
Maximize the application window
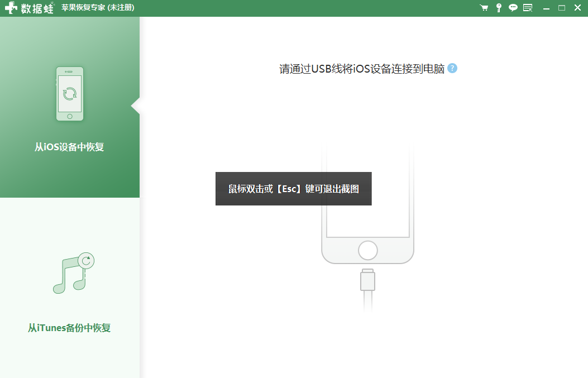click(562, 8)
